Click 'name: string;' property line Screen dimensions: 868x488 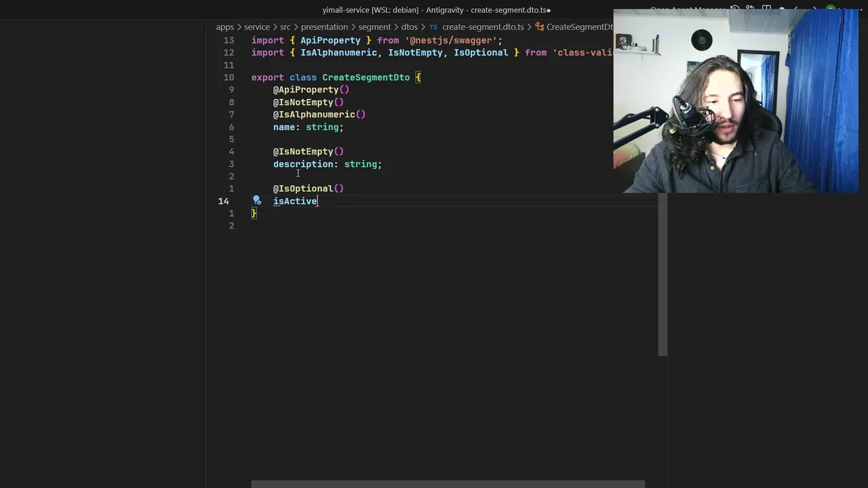(309, 127)
